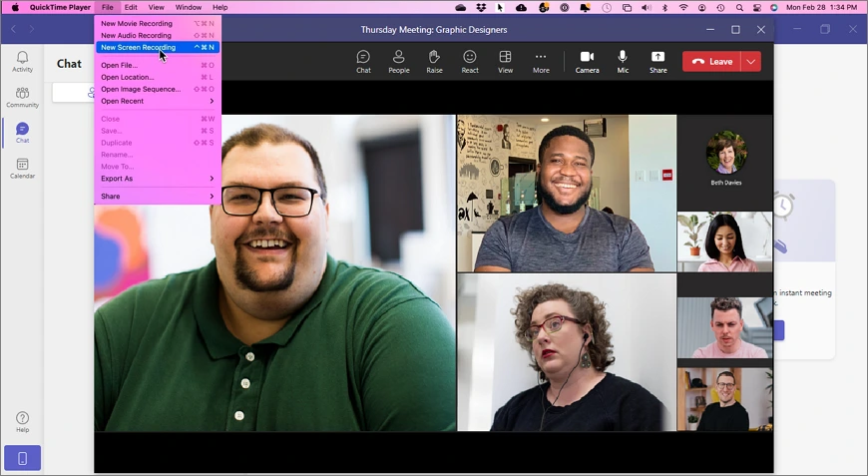Screen dimensions: 868x476
Task: Open the Apple menu
Action: click(15, 7)
